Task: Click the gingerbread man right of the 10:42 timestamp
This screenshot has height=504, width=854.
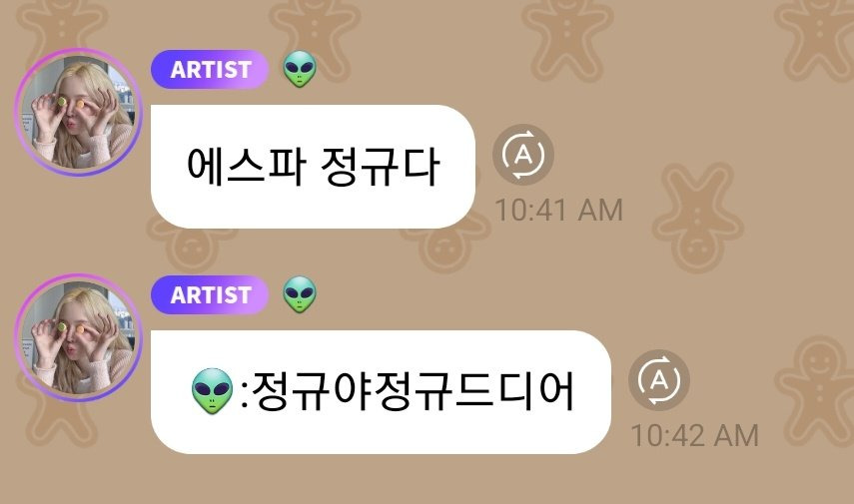Action: 816,391
